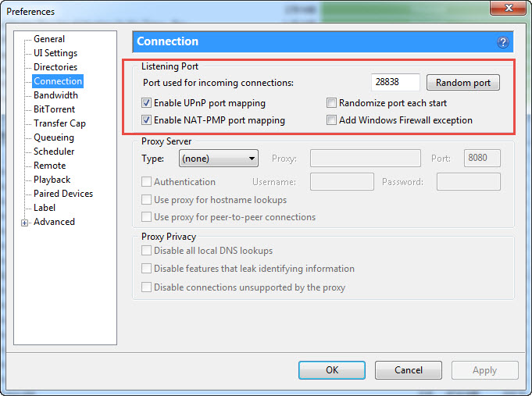532x396 pixels.
Task: Click the Apply button
Action: click(485, 370)
